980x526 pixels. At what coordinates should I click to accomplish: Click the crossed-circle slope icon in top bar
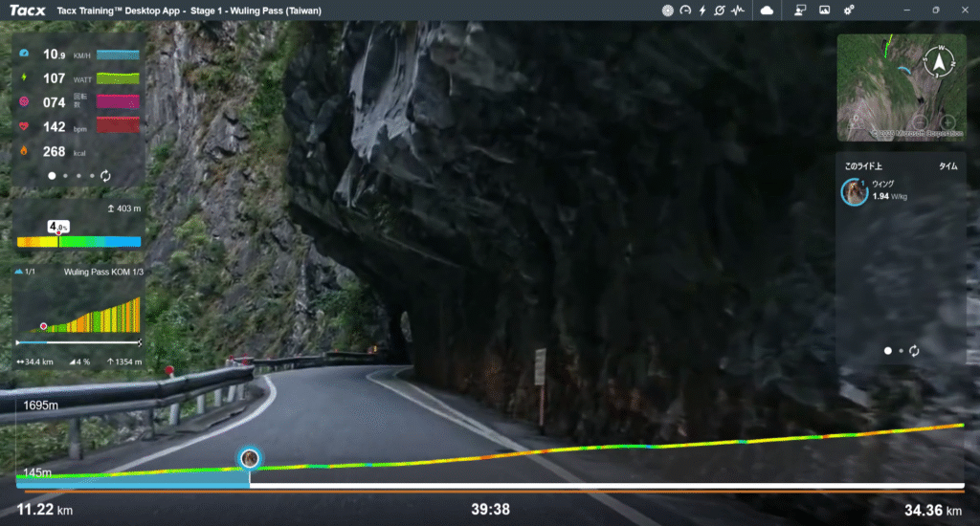coord(720,10)
